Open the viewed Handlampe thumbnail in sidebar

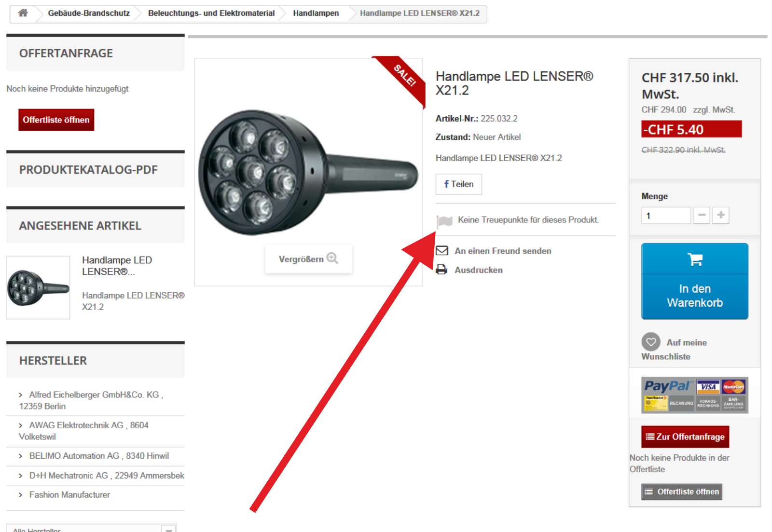(38, 287)
